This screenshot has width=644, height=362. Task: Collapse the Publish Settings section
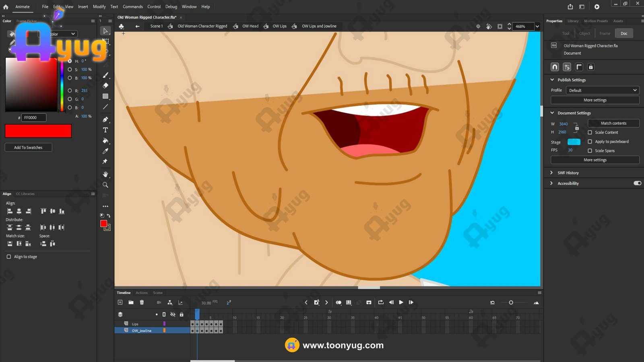tap(552, 80)
